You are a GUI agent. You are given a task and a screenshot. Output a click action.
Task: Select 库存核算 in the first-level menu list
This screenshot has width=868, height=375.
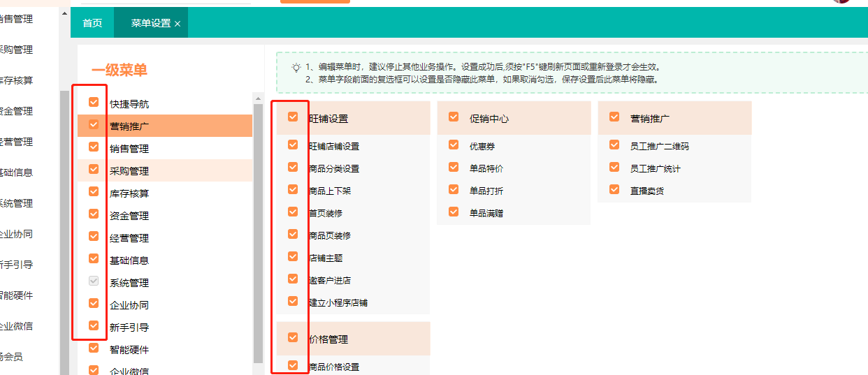(x=129, y=193)
